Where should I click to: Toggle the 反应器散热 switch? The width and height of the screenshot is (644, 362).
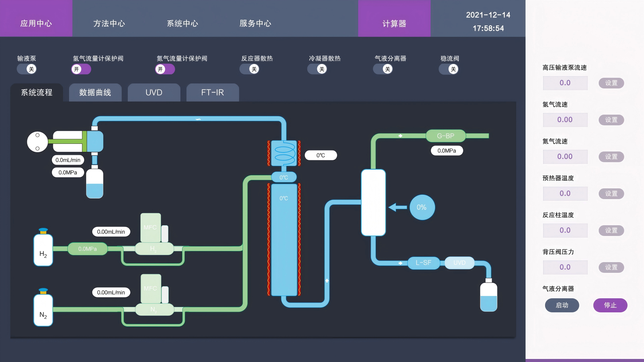(x=249, y=69)
